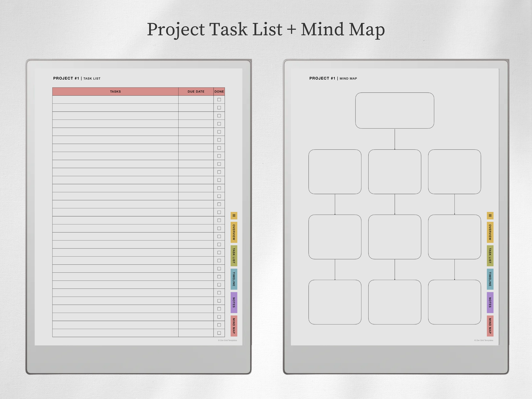Viewport: 532px width, 399px height.
Task: Select third-row middle mind map box
Action: (x=395, y=237)
